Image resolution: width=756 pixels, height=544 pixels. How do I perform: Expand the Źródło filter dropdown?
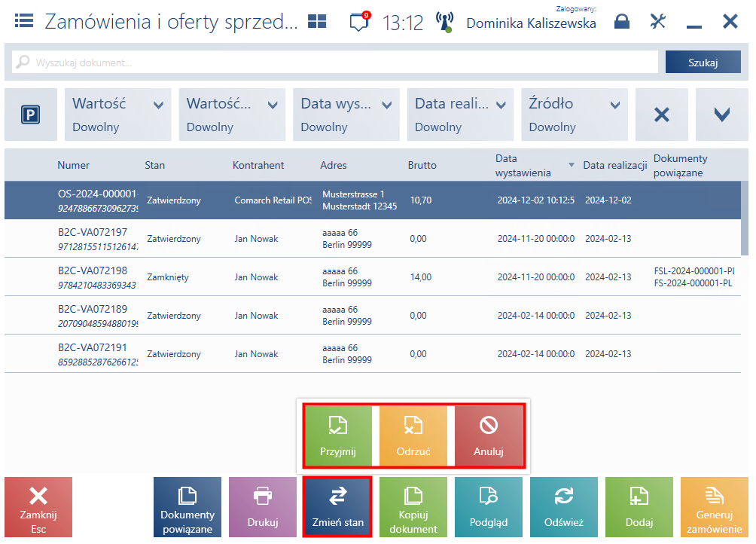tap(575, 115)
